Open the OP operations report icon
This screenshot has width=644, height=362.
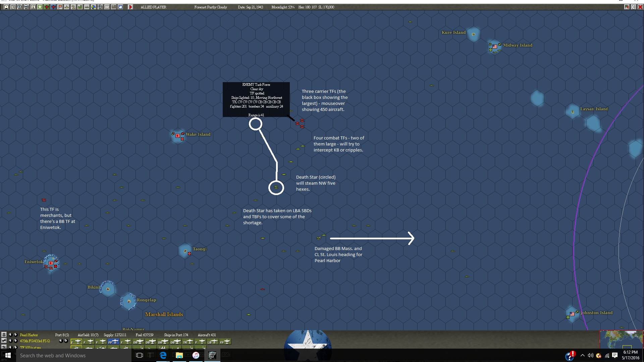(x=107, y=7)
